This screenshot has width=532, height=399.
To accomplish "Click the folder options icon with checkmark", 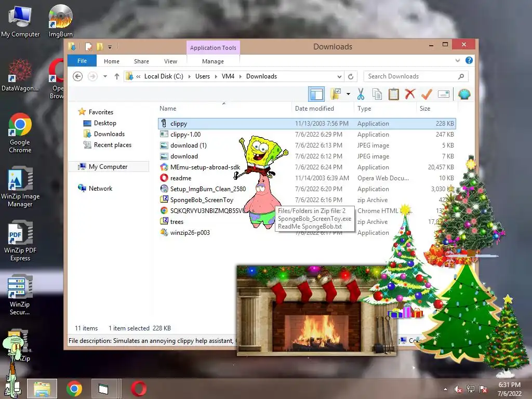I will pyautogui.click(x=336, y=94).
